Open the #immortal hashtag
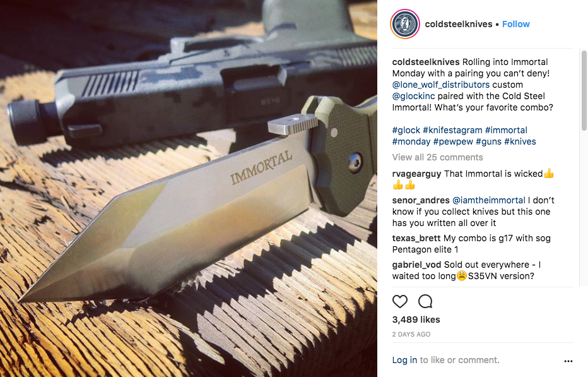The image size is (588, 377). point(506,130)
